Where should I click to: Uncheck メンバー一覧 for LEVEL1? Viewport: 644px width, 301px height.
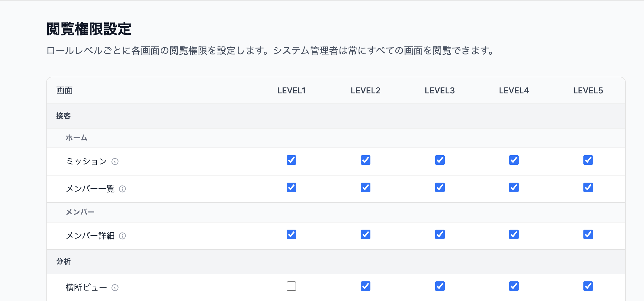pyautogui.click(x=291, y=187)
